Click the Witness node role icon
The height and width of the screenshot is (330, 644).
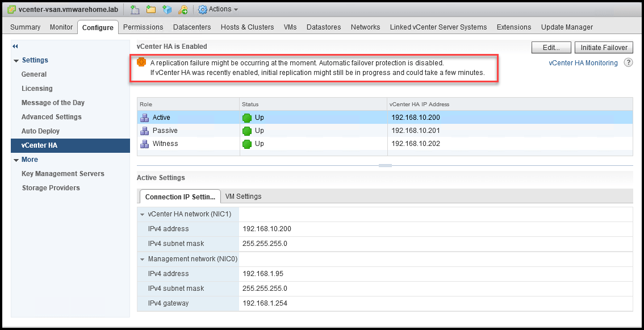[x=144, y=144]
